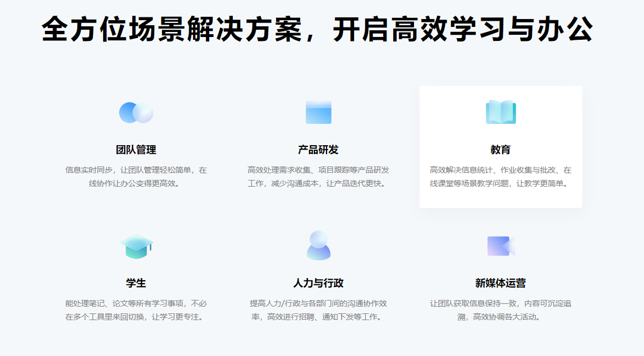Click the 学生 description about 笔记、论文
The height and width of the screenshot is (356, 644).
[x=136, y=310]
